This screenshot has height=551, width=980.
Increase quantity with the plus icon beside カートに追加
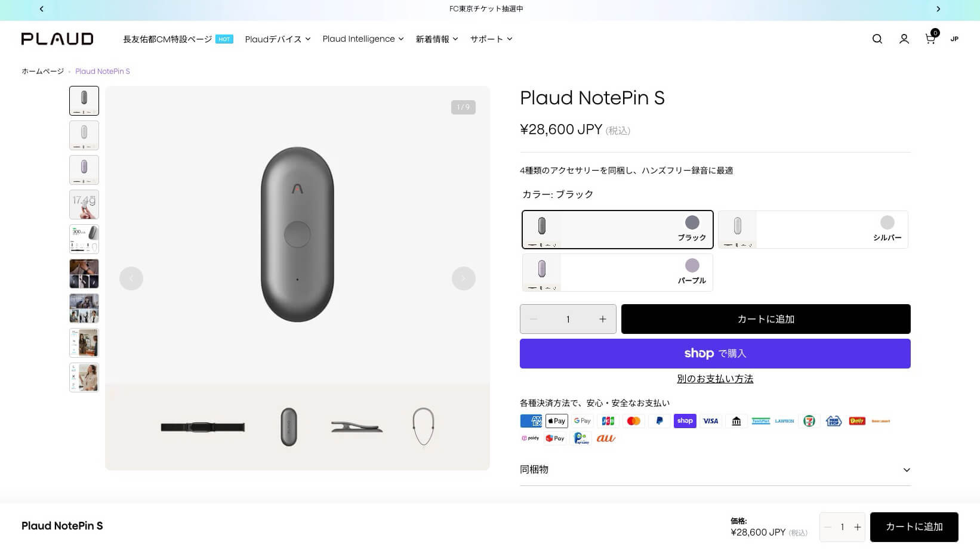pos(603,319)
